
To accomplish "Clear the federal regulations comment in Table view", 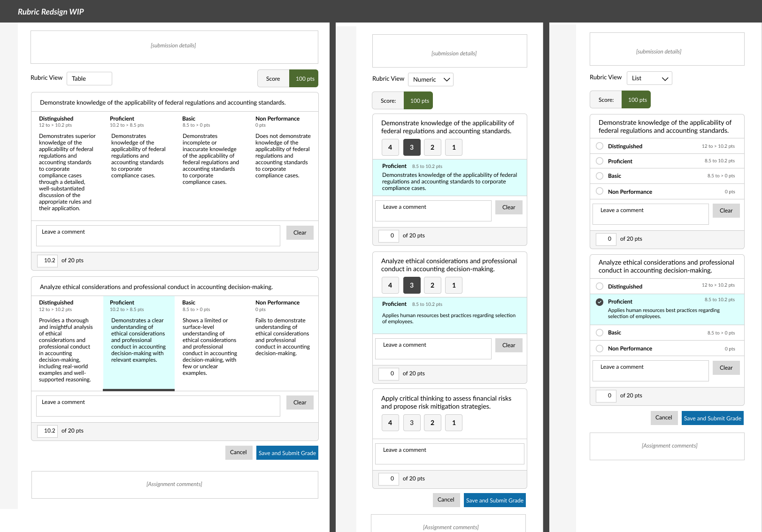I will (x=300, y=232).
